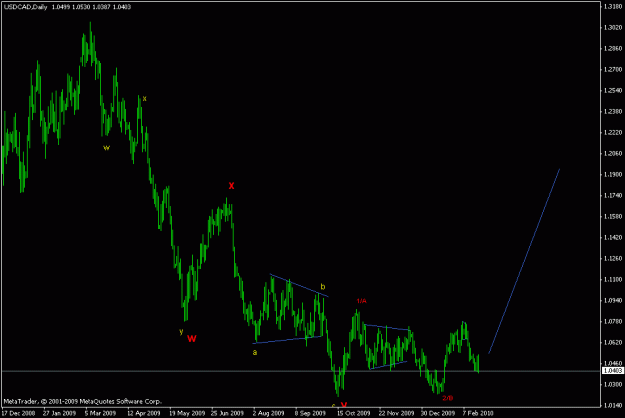This screenshot has width=625, height=418.
Task: Click 1.1420 on the price axis
Action: 613,237
